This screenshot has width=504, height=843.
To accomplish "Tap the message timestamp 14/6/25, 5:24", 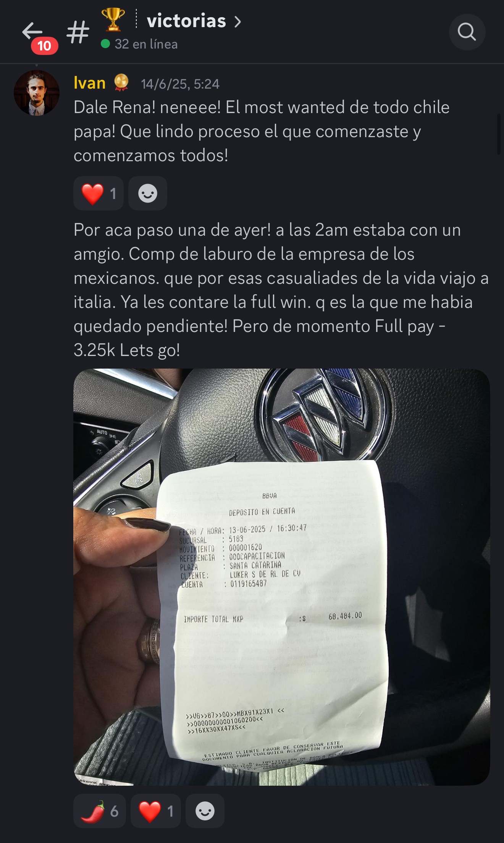I will (180, 84).
